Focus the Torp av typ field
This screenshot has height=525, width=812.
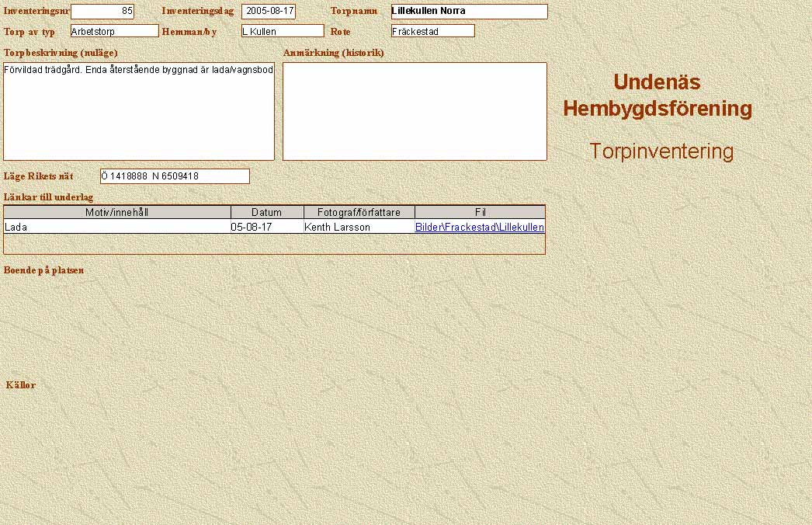[114, 31]
